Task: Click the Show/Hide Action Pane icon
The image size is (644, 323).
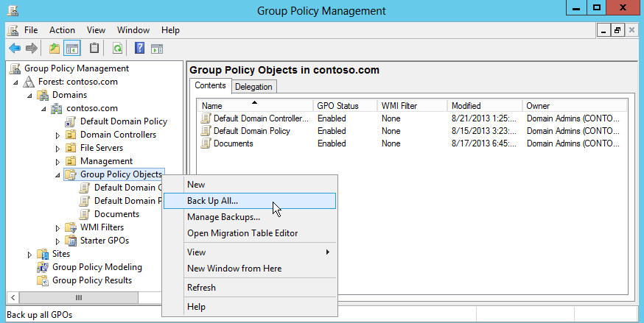Action: pyautogui.click(x=157, y=49)
